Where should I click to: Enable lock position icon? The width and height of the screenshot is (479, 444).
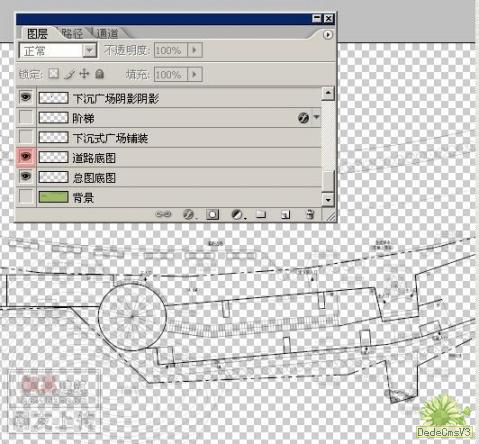pyautogui.click(x=84, y=74)
